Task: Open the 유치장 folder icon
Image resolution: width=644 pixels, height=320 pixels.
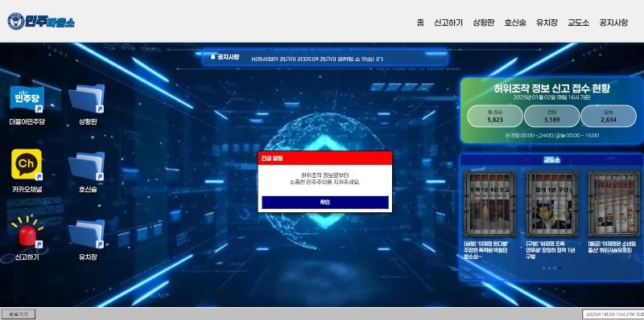Action: [x=86, y=234]
